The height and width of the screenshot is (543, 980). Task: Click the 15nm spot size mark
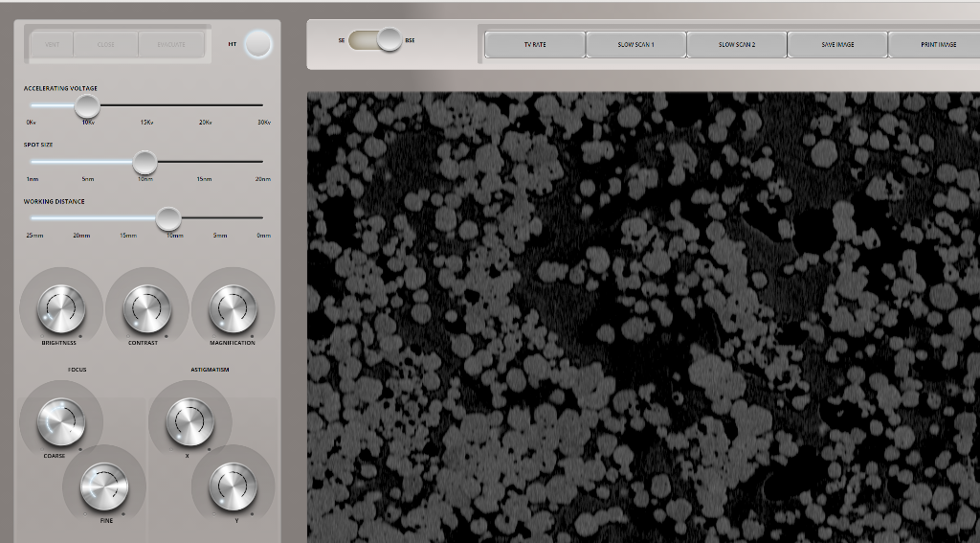(204, 179)
